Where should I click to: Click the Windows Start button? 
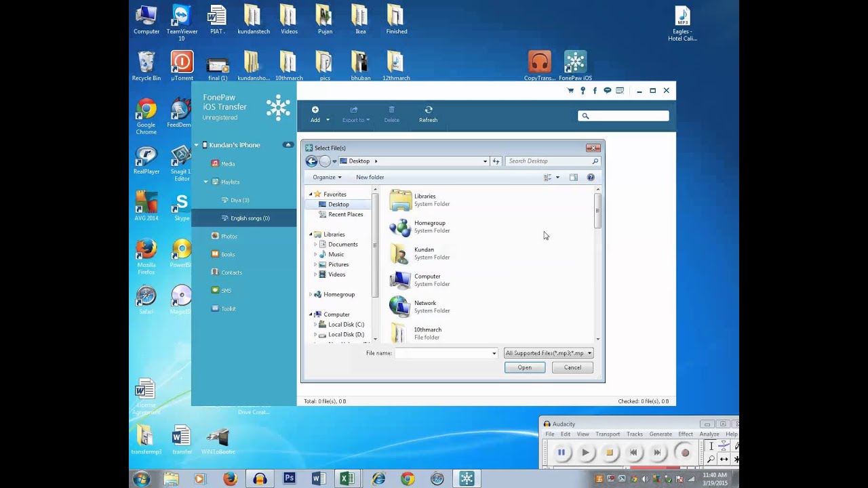point(142,479)
